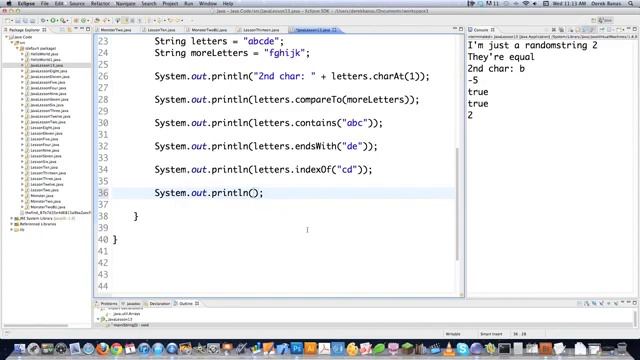Click the Remove Launch X icon in Console
Image resolution: width=640 pixels, height=360 pixels.
(554, 30)
